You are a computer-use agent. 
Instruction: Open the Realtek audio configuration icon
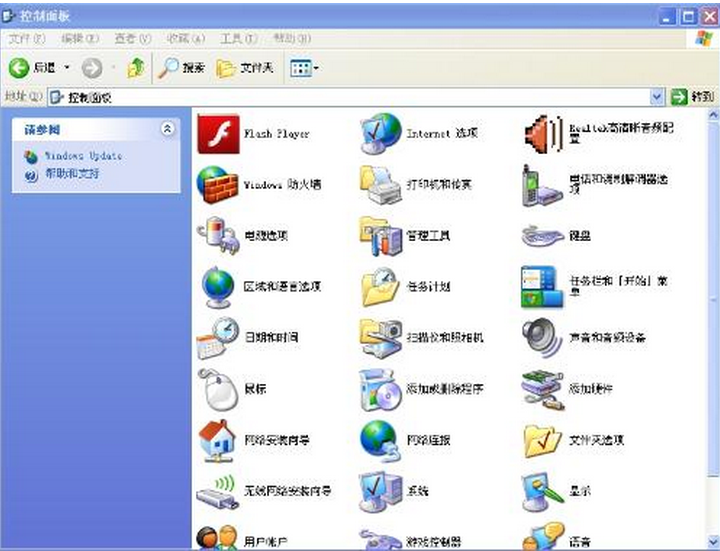pyautogui.click(x=543, y=134)
